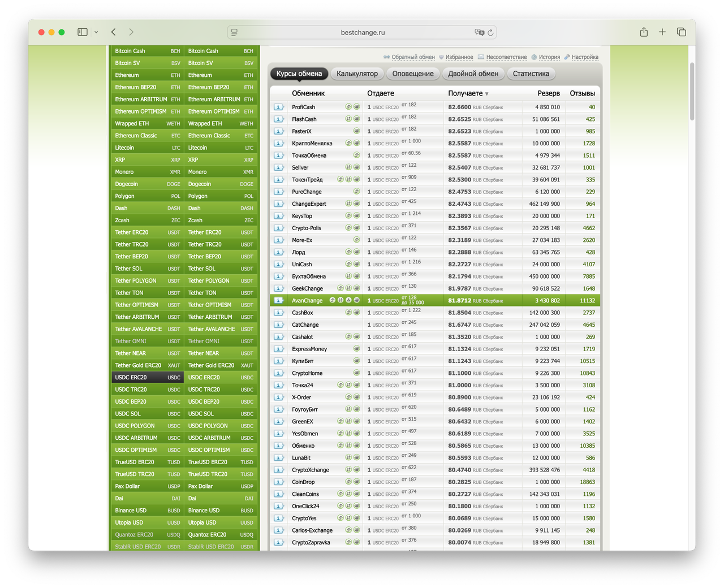
Task: Select Tether TRC20 in the left currency column
Action: pyautogui.click(x=148, y=244)
